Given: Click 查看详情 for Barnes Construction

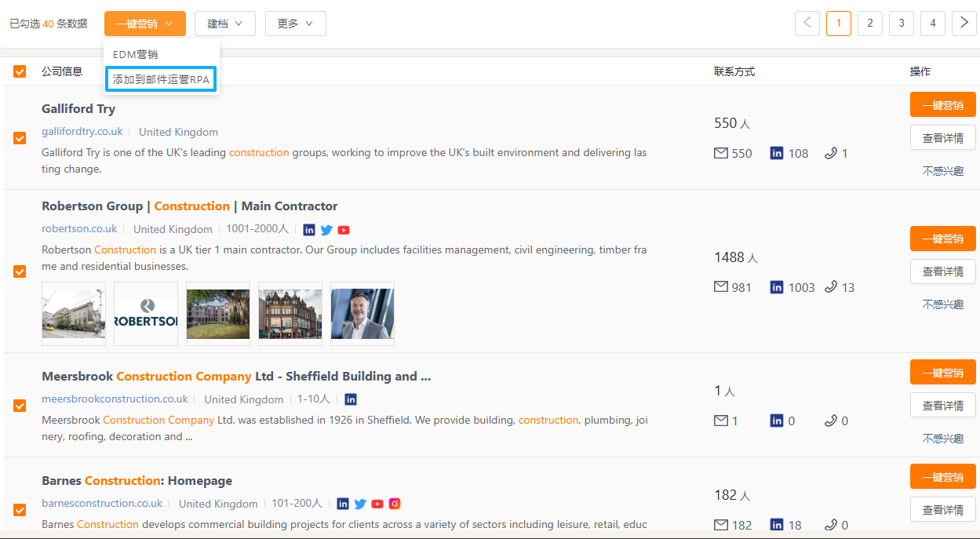Looking at the screenshot, I should pos(943,510).
